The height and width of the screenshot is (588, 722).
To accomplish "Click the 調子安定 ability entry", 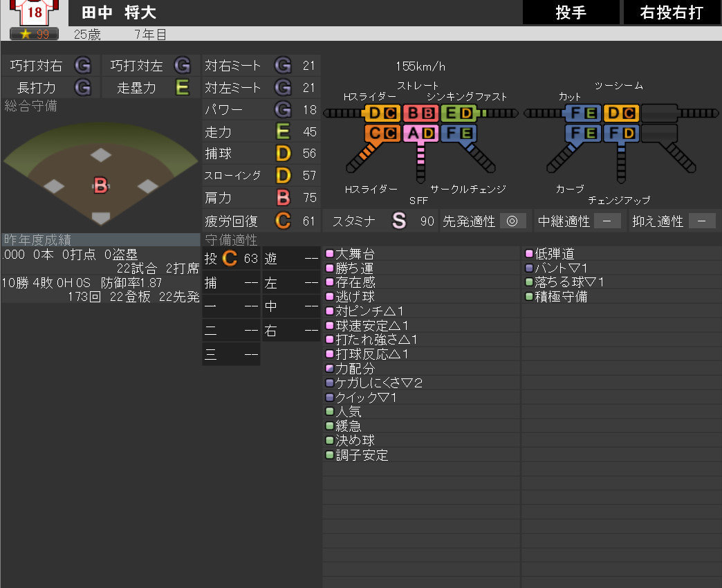I will (x=361, y=455).
